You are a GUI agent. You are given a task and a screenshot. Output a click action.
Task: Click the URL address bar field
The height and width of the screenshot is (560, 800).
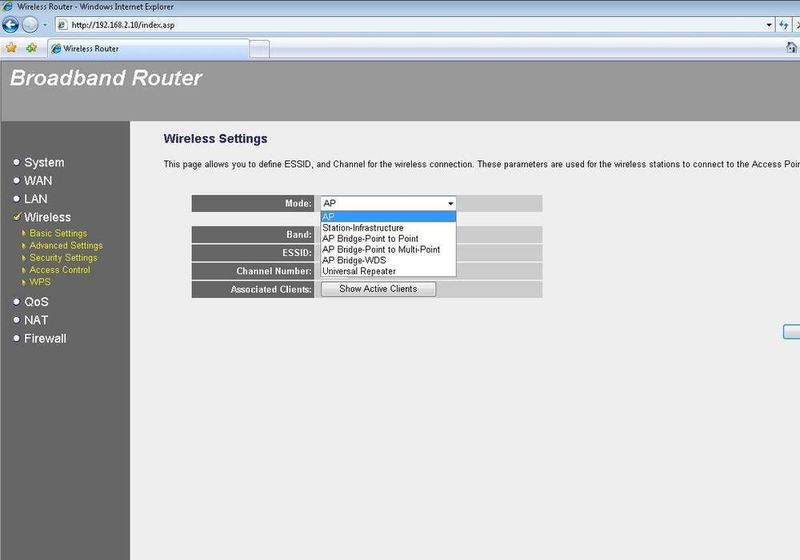[400, 24]
